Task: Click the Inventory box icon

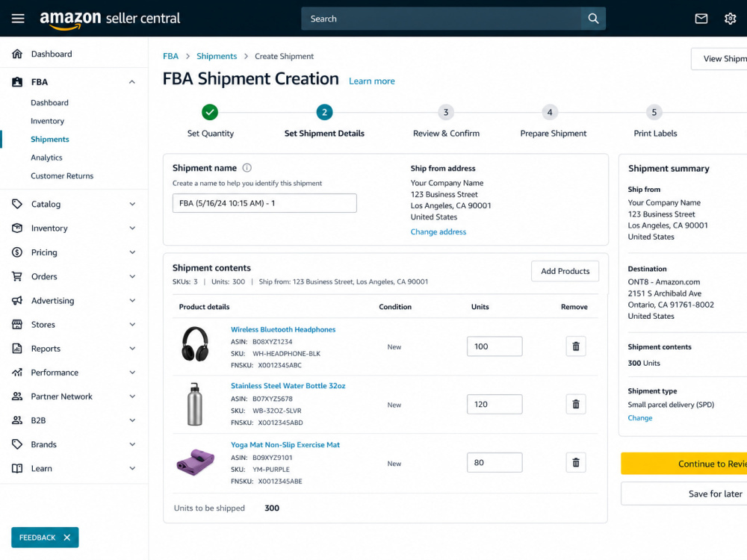Action: [x=17, y=228]
